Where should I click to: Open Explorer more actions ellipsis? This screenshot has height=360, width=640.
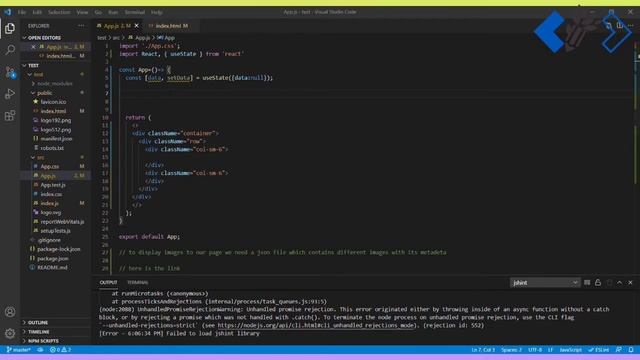(81, 26)
